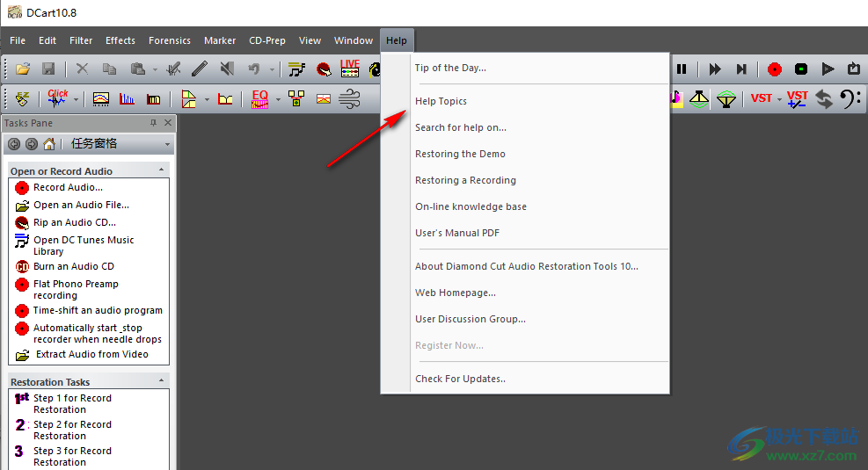Click the bass clef toolbar icon

(850, 99)
